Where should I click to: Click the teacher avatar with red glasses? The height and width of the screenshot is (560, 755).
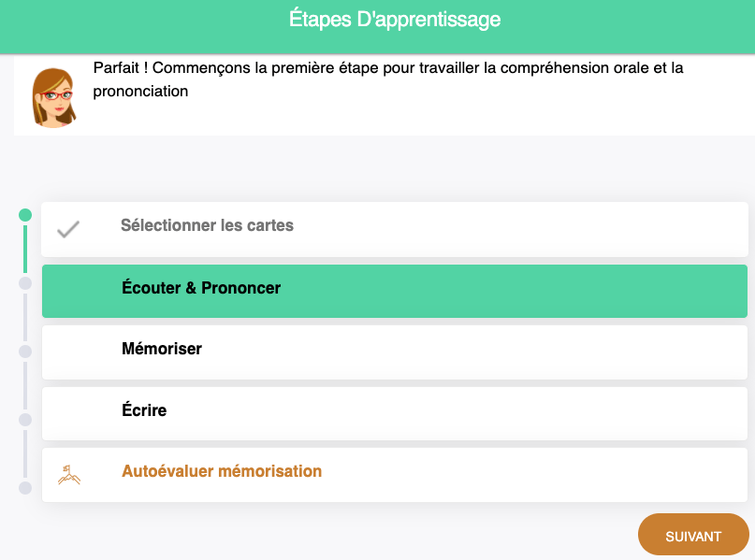click(x=53, y=96)
